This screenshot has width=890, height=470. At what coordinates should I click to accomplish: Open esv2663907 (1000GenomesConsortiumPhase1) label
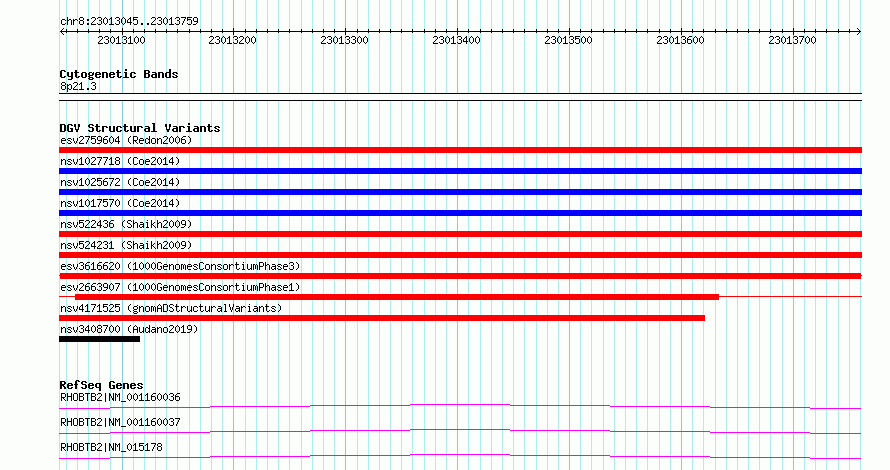pos(180,287)
